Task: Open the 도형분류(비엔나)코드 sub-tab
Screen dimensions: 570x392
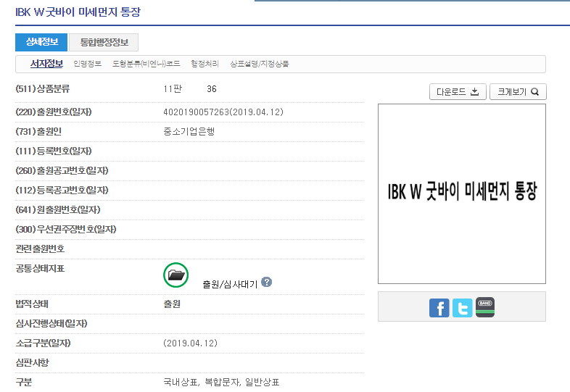Action: [x=146, y=64]
